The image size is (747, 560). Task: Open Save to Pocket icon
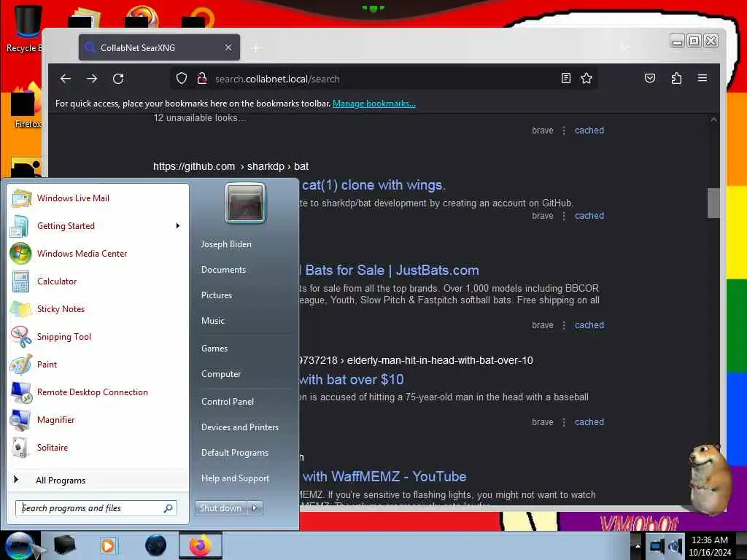pyautogui.click(x=650, y=79)
